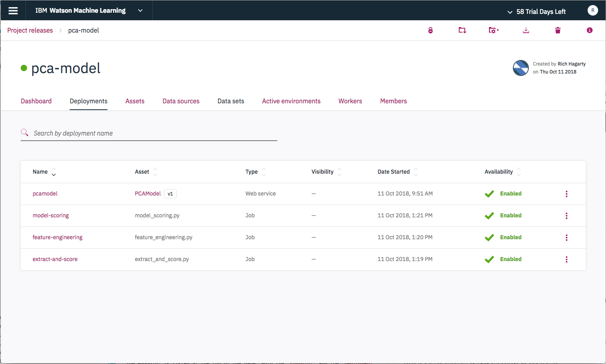This screenshot has height=364, width=606.
Task: Open the user profile avatar R
Action: (x=592, y=11)
